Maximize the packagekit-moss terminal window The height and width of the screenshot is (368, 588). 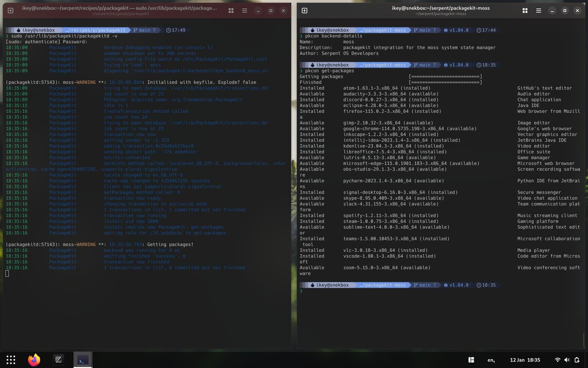[x=564, y=10]
